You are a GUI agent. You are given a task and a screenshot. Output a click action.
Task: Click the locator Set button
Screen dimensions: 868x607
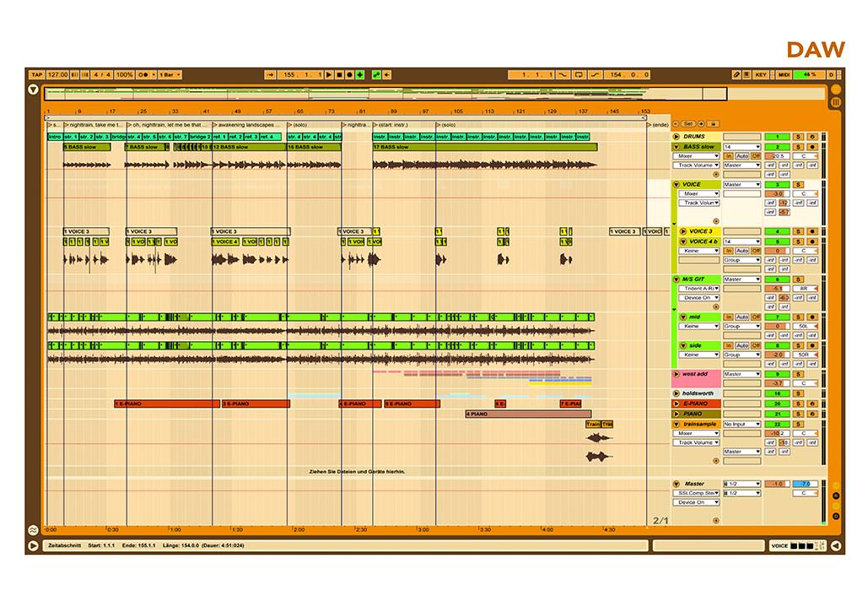point(687,124)
